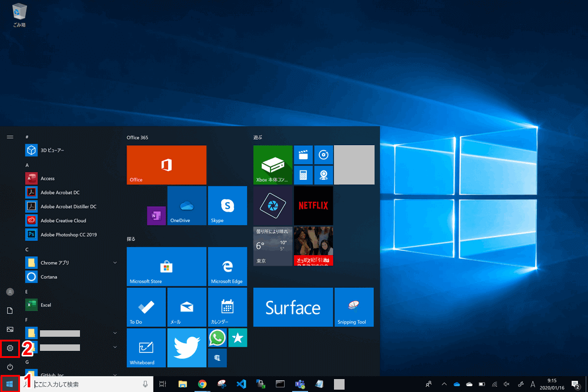Launch OneNote from its purple tile

156,216
